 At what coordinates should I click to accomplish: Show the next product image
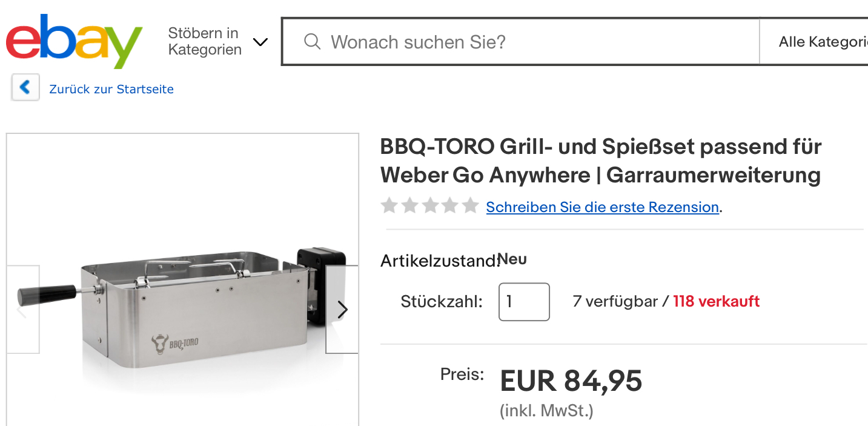click(342, 310)
